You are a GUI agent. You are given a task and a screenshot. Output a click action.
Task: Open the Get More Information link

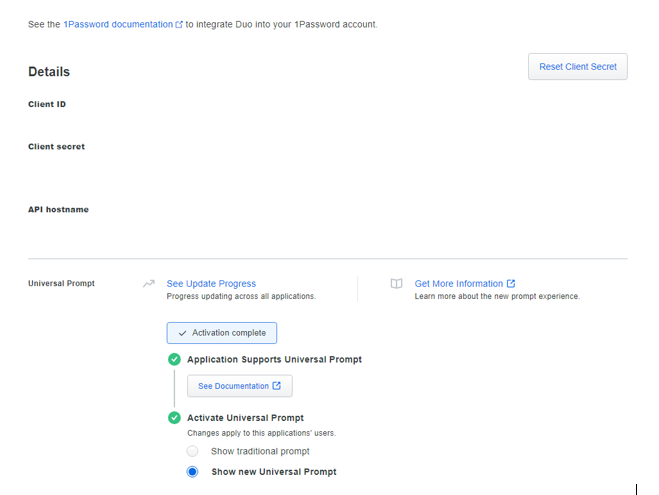[x=459, y=284]
